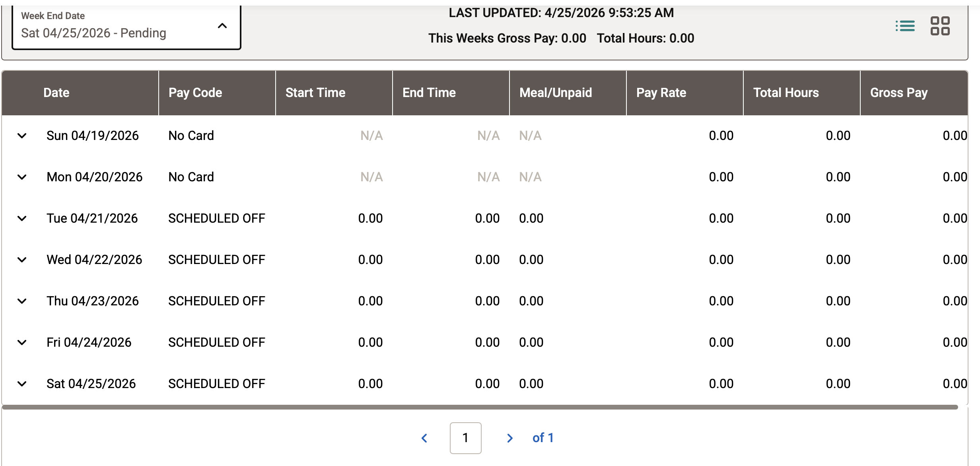Expand the Thu 04/23/2026 row
Viewport: 980px width, 466px height.
(22, 301)
